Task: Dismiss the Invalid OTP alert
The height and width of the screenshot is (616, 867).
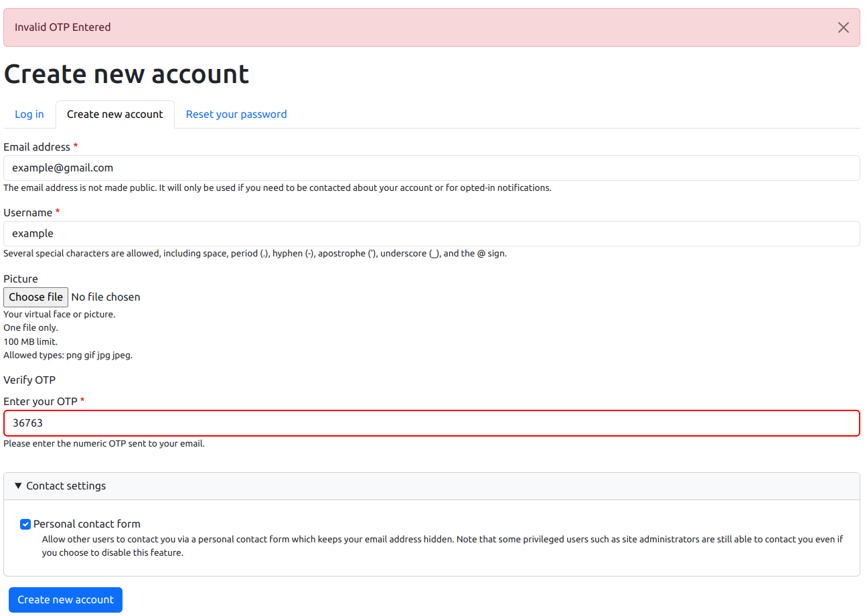Action: pyautogui.click(x=843, y=27)
